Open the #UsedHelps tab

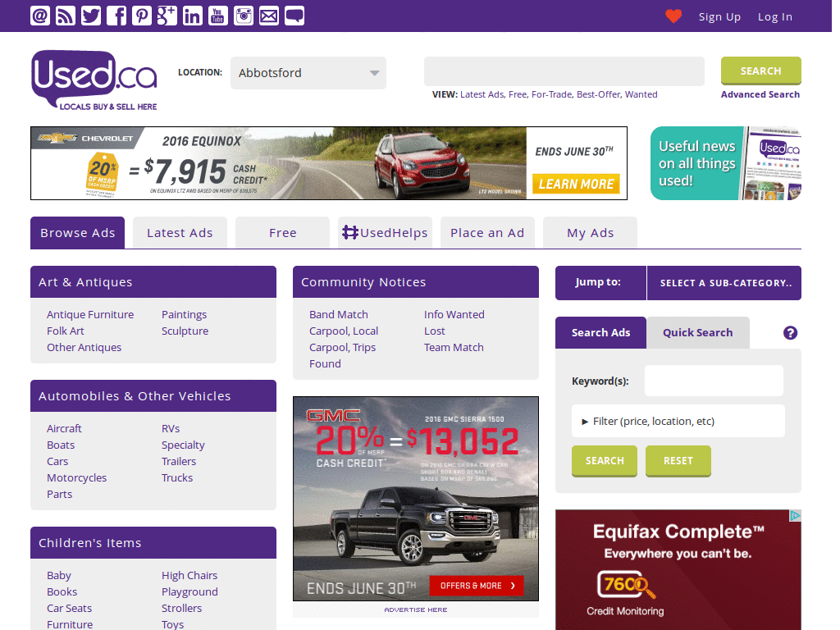coord(386,232)
